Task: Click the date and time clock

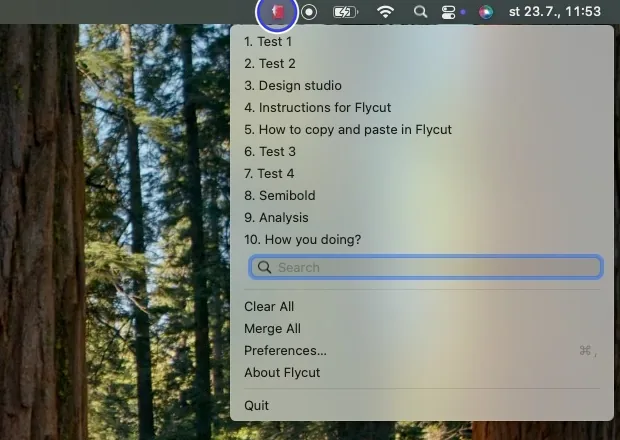Action: [x=555, y=12]
